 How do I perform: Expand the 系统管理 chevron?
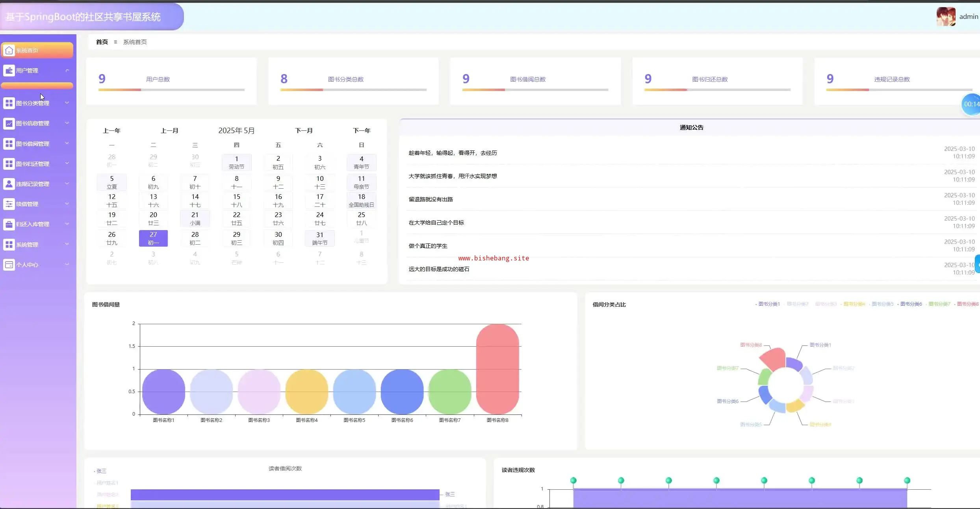[x=67, y=244]
